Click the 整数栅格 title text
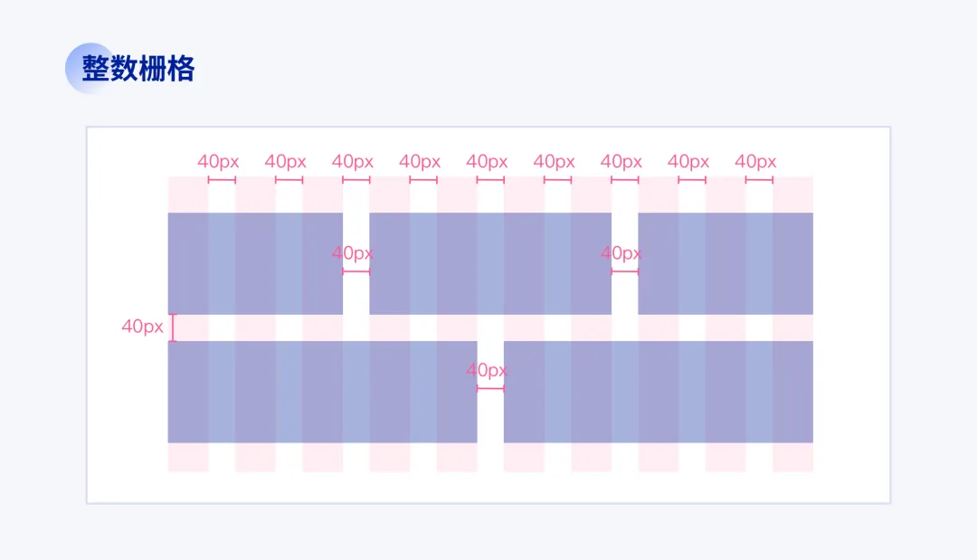 point(138,69)
